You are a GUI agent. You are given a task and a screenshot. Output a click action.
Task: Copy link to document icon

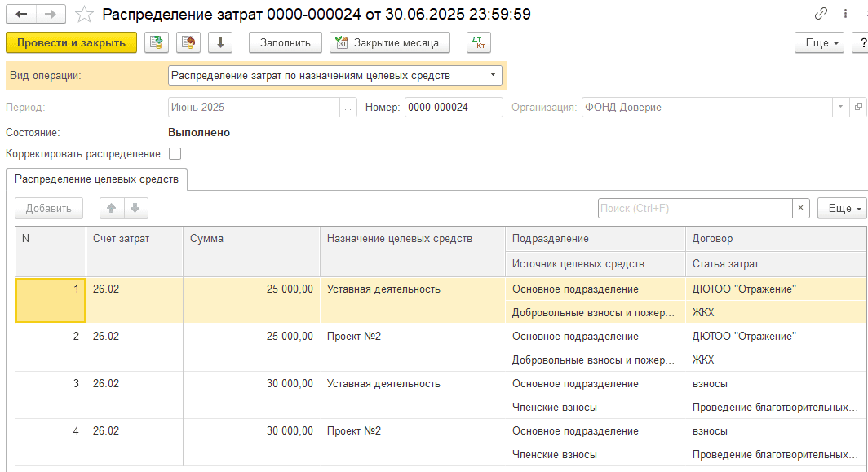820,15
